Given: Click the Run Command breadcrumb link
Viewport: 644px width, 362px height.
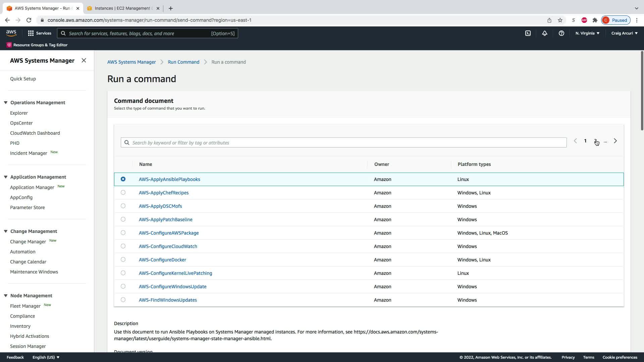Looking at the screenshot, I should [x=183, y=62].
